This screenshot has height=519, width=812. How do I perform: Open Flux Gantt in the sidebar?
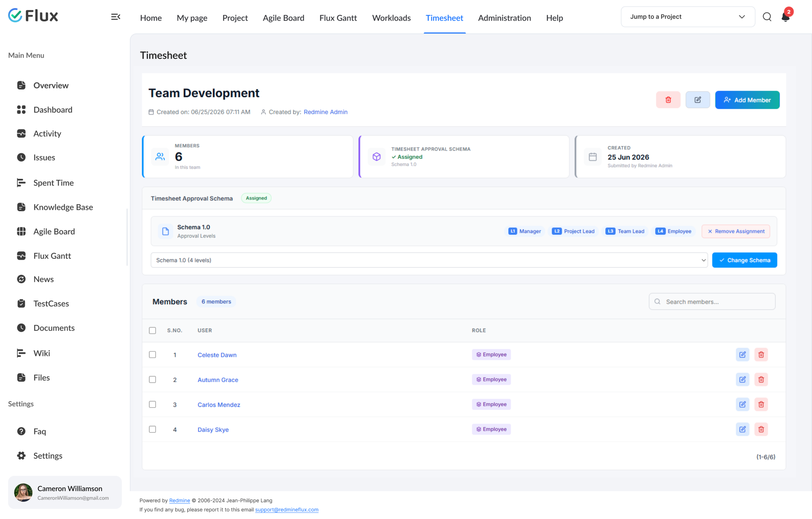pos(44,256)
